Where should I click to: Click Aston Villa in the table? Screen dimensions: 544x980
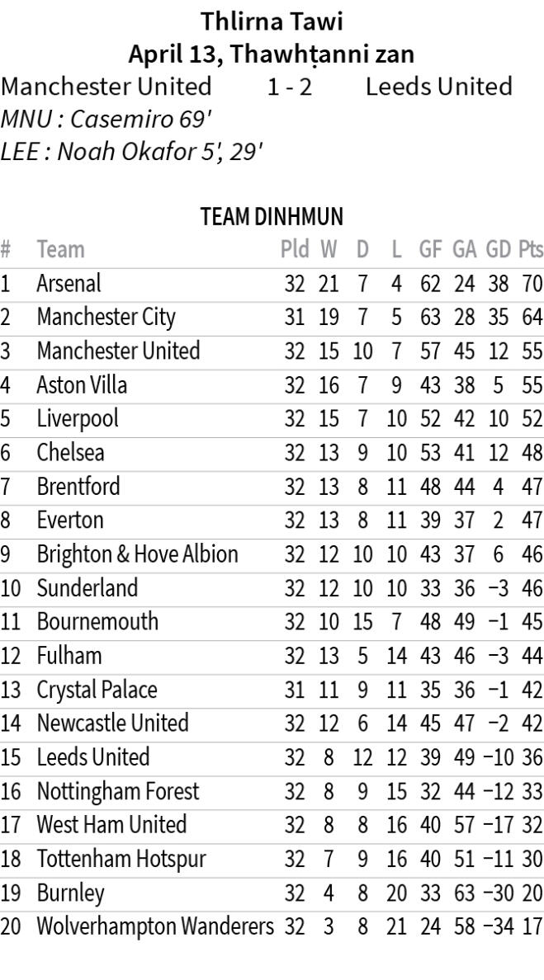click(x=82, y=385)
